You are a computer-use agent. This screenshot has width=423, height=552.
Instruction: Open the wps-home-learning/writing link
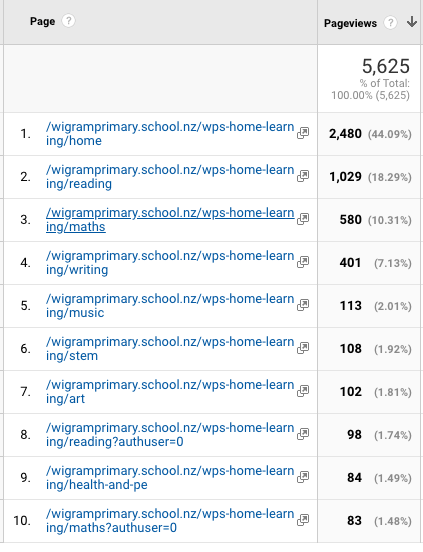(x=170, y=263)
